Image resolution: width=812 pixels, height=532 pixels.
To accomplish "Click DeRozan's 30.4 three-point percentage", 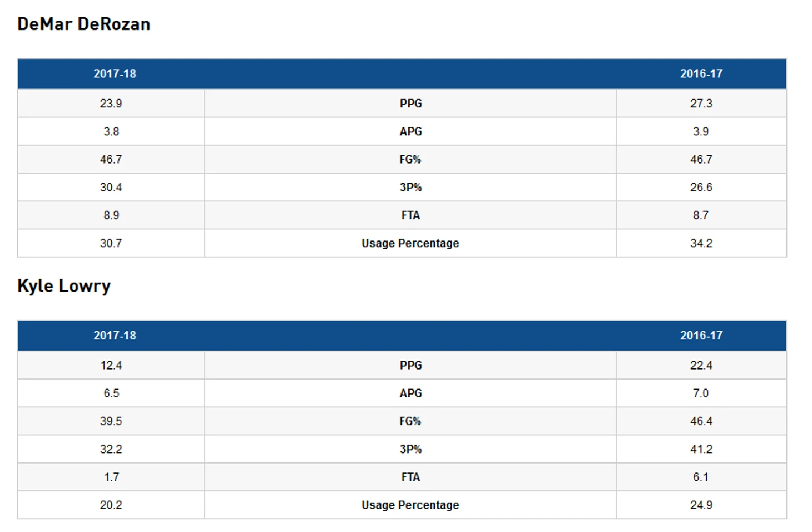I will 111,188.
